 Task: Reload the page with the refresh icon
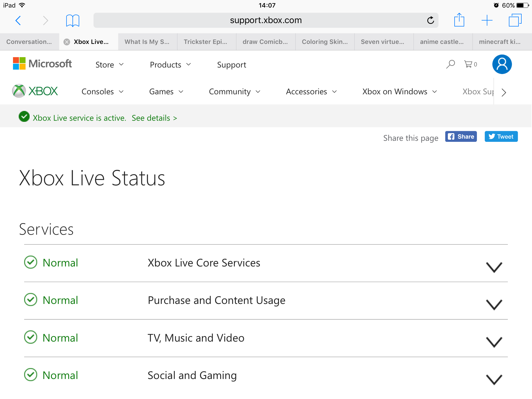click(x=430, y=20)
